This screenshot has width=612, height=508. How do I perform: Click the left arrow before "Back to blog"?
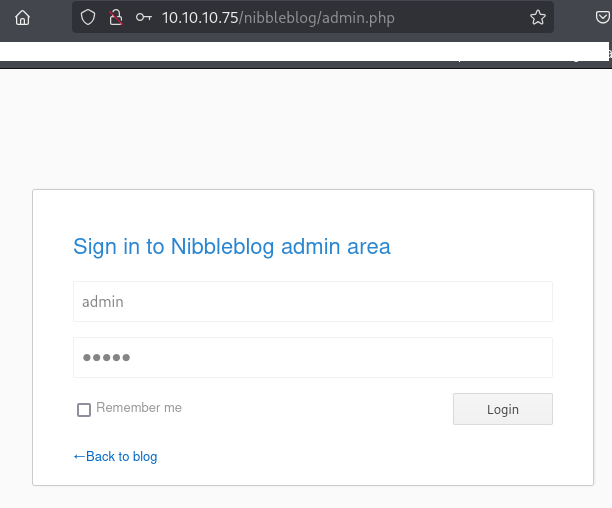(79, 457)
